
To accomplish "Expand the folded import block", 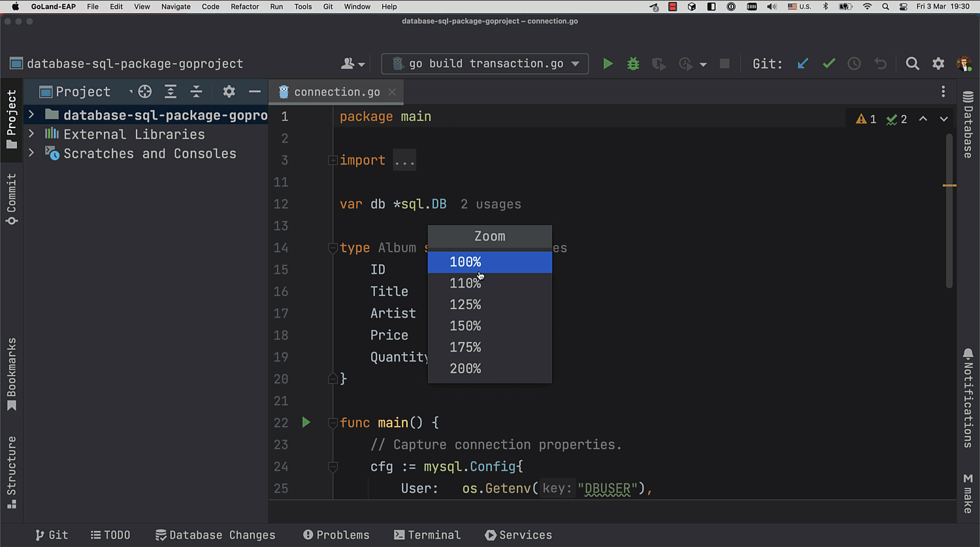I will pyautogui.click(x=404, y=161).
